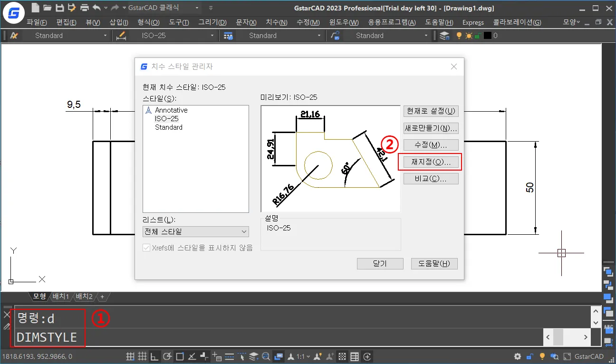This screenshot has height=364, width=616.
Task: Click the Annotative style icon in the list
Action: tap(148, 110)
